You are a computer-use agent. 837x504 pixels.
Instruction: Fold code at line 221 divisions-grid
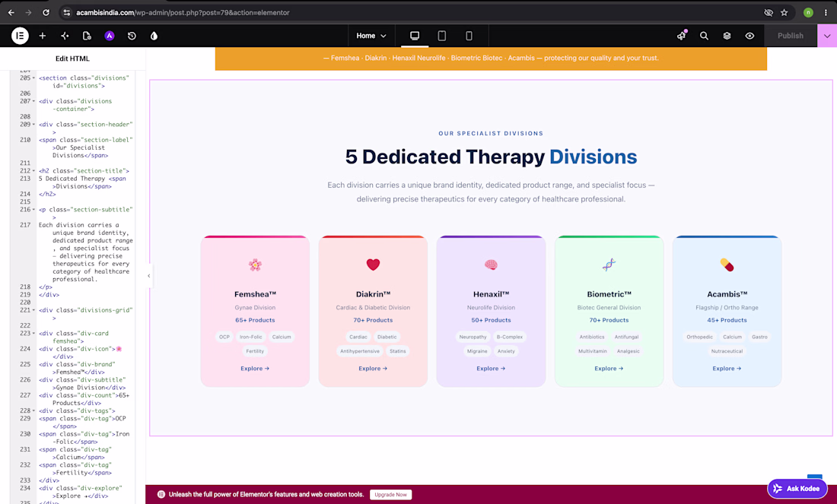click(33, 310)
